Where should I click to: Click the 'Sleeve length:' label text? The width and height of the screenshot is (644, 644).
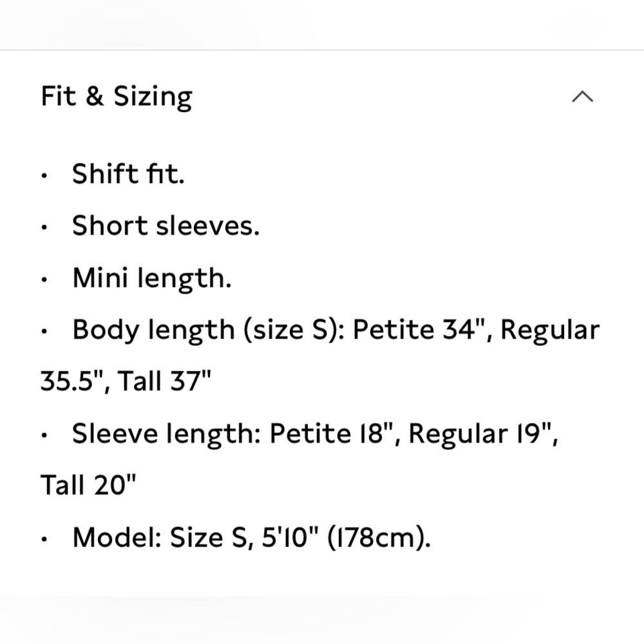pyautogui.click(x=166, y=434)
